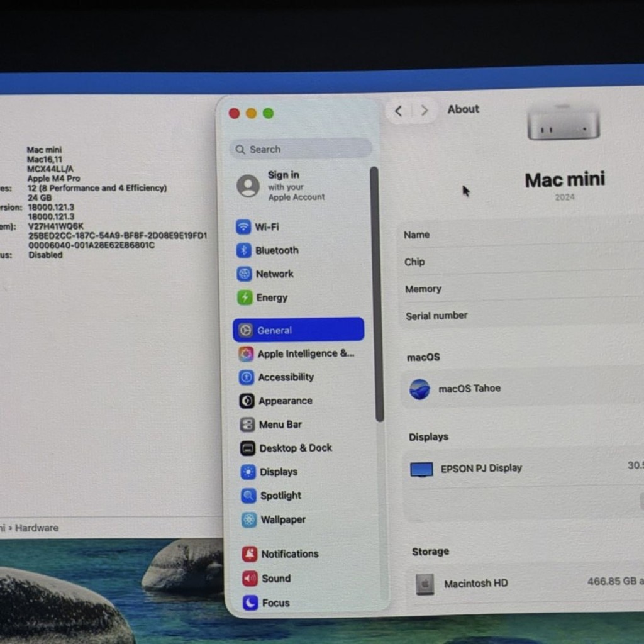The width and height of the screenshot is (644, 644).
Task: Go forward with the right chevron
Action: click(x=425, y=110)
